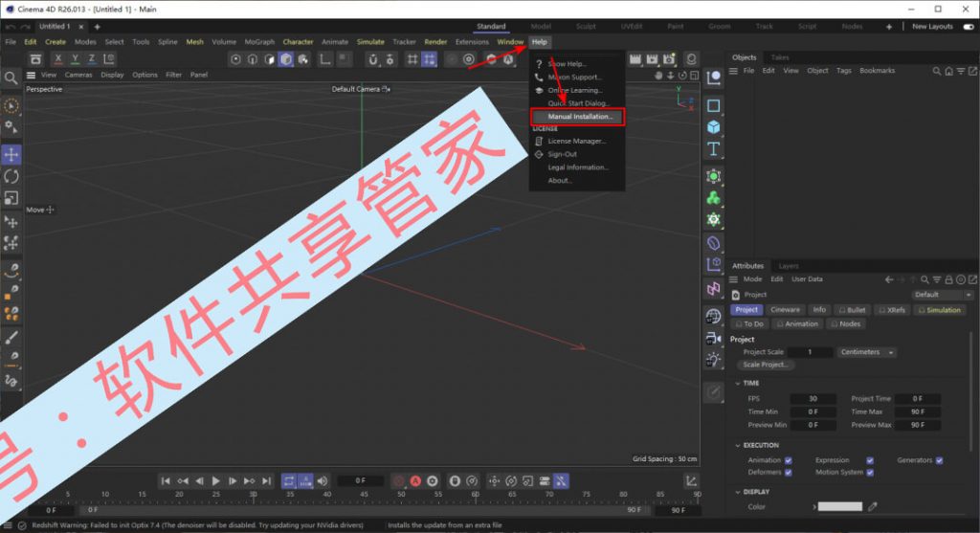Screen dimensions: 980x533
Task: Play the animation forward
Action: point(215,480)
